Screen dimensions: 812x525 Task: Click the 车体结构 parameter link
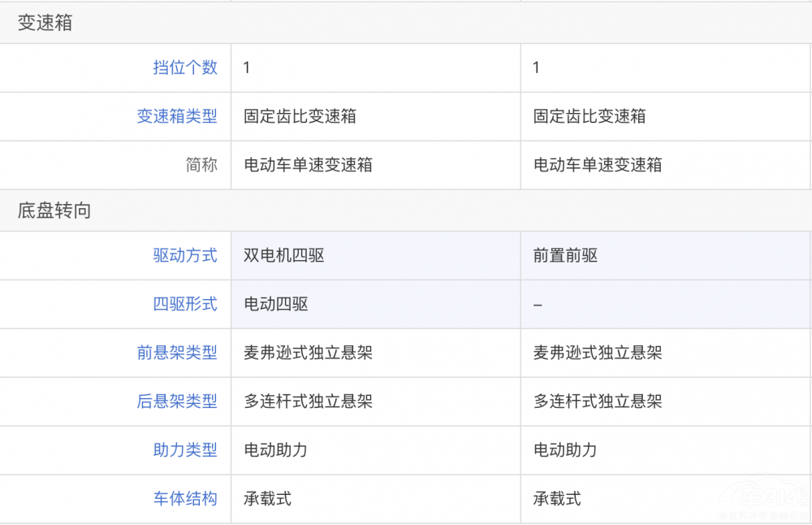185,499
